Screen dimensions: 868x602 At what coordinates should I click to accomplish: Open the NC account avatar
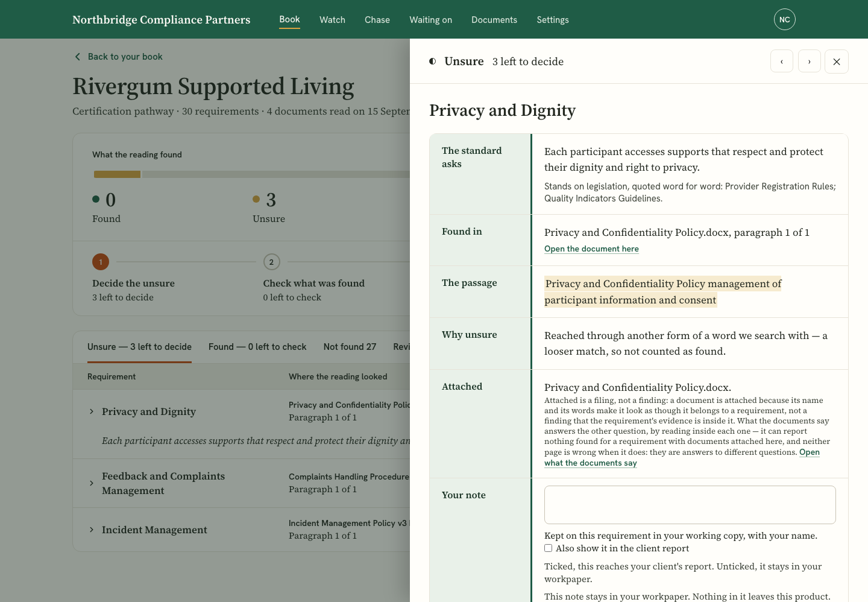point(784,19)
